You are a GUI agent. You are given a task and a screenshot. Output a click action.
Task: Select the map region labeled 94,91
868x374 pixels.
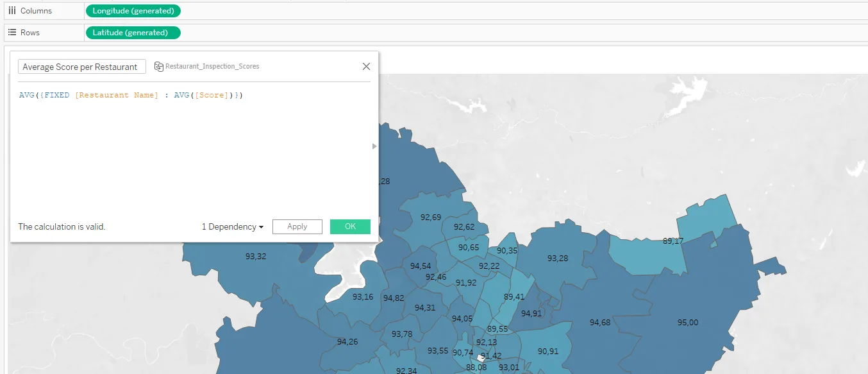(x=531, y=314)
